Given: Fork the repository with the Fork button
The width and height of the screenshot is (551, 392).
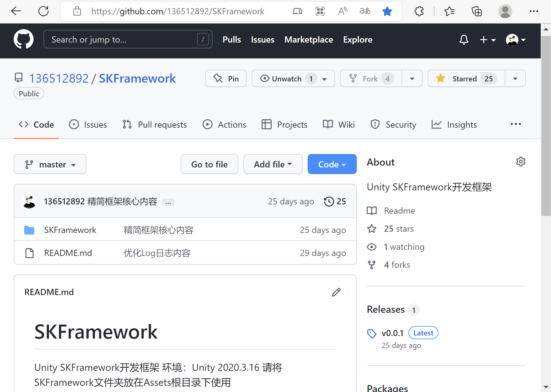Looking at the screenshot, I should coord(371,79).
